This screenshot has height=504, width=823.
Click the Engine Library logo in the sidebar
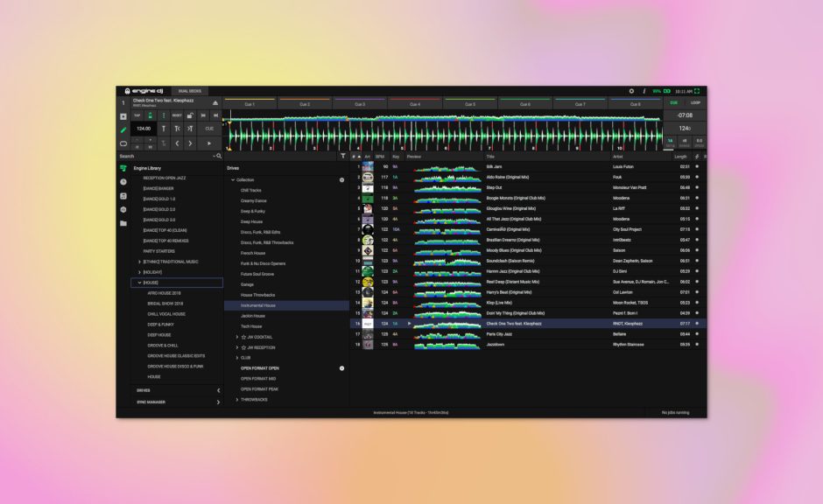pos(123,168)
